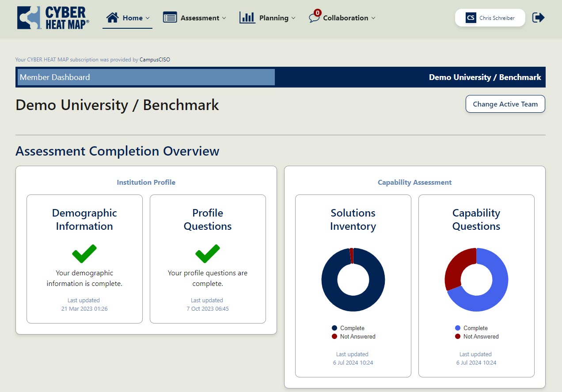This screenshot has height=392, width=562.
Task: Click the logout arrow icon
Action: pyautogui.click(x=539, y=18)
